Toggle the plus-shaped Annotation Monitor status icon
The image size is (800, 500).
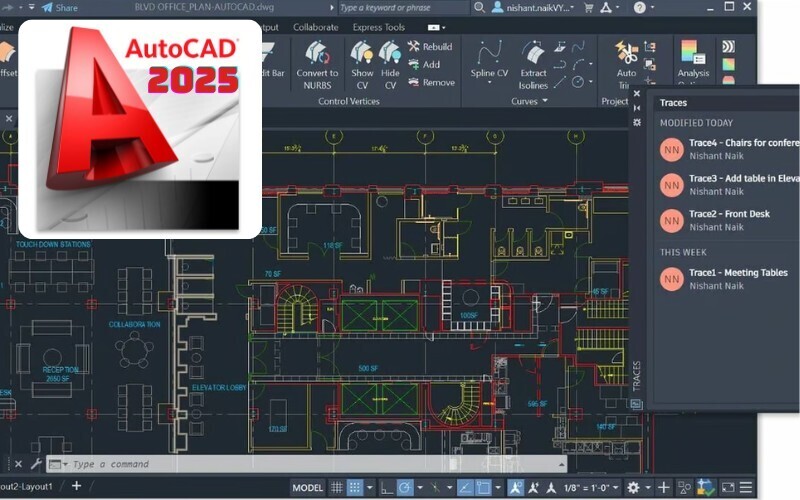663,487
